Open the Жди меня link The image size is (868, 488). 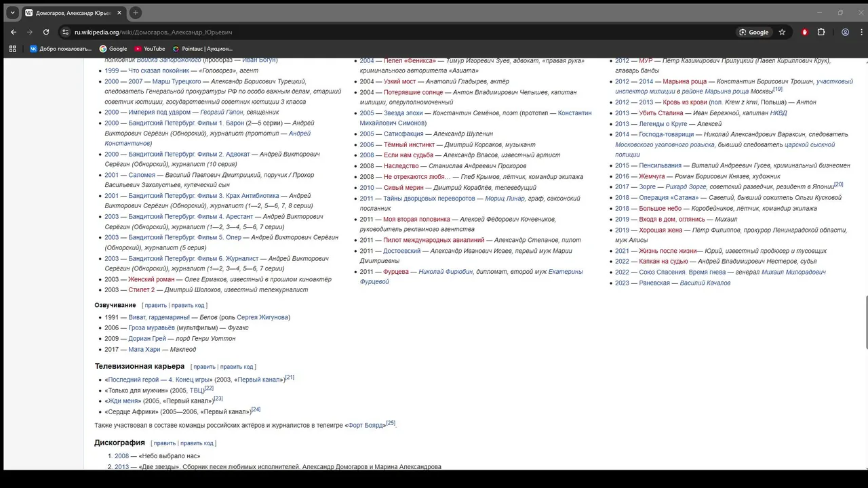(x=123, y=401)
